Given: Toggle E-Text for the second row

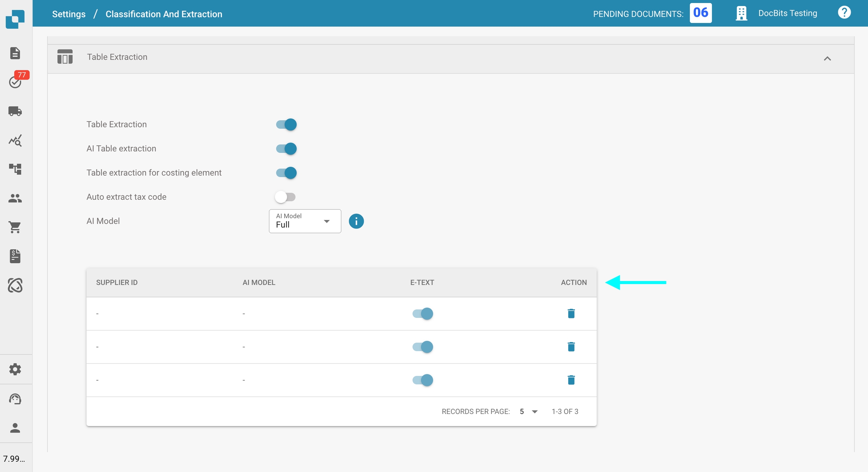Looking at the screenshot, I should point(422,347).
